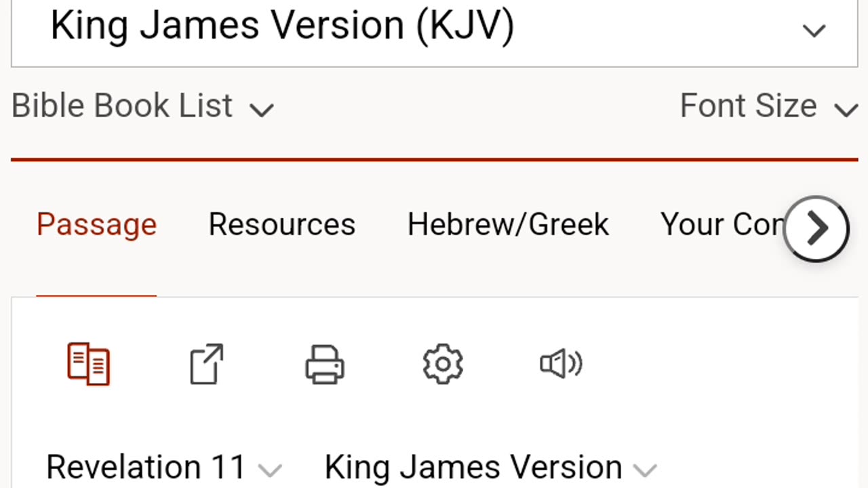The width and height of the screenshot is (868, 488).
Task: Play audio with the speaker icon
Action: point(561,364)
